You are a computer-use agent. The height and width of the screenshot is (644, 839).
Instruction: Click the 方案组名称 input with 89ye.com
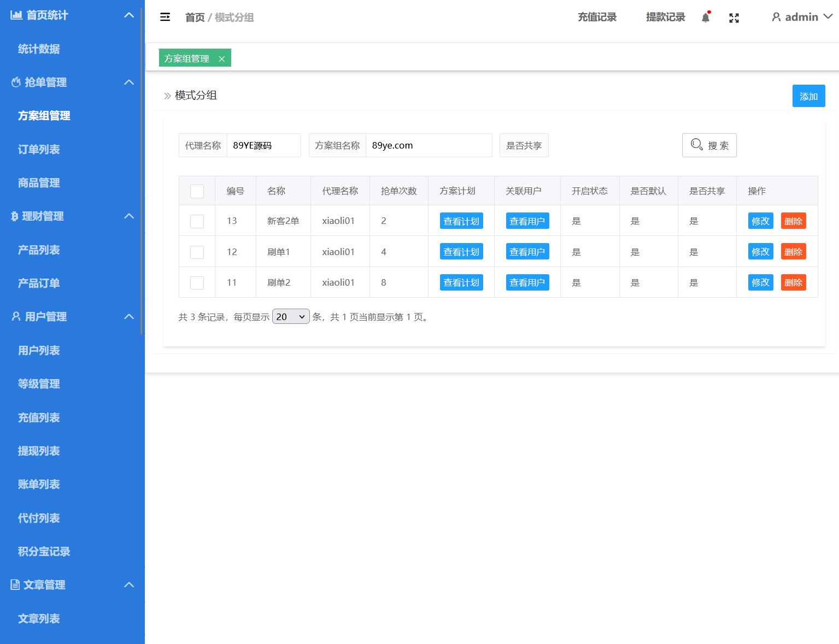click(x=429, y=145)
